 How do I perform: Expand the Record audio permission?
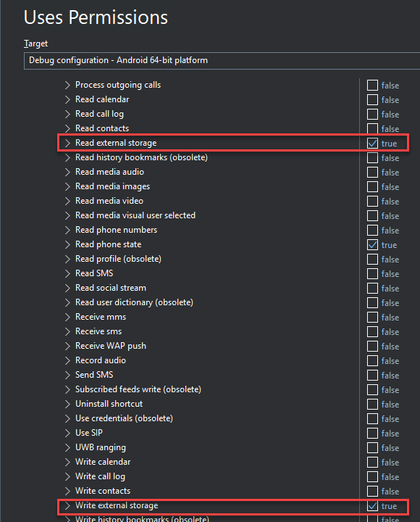pos(67,360)
